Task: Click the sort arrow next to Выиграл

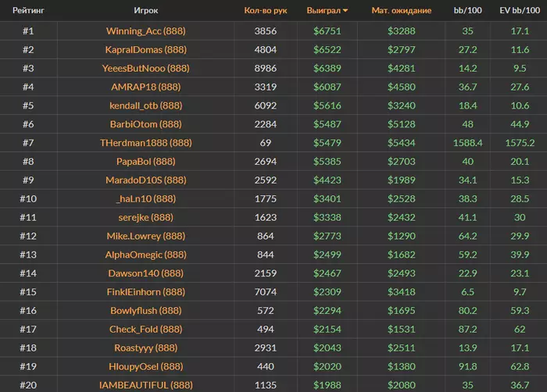Action: click(x=346, y=11)
